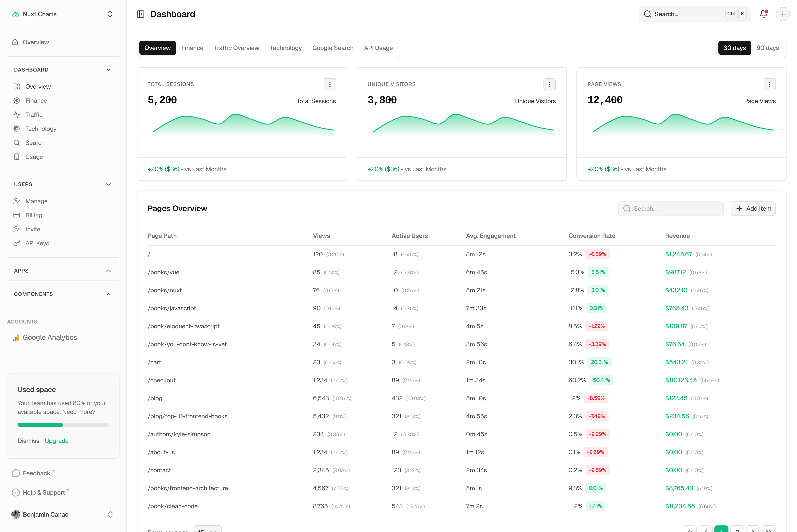Open the Page Views card options menu
This screenshot has width=797, height=532.
[770, 84]
